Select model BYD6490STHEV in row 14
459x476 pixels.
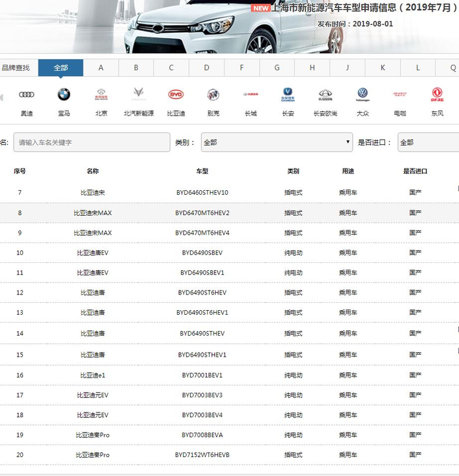coord(202,333)
